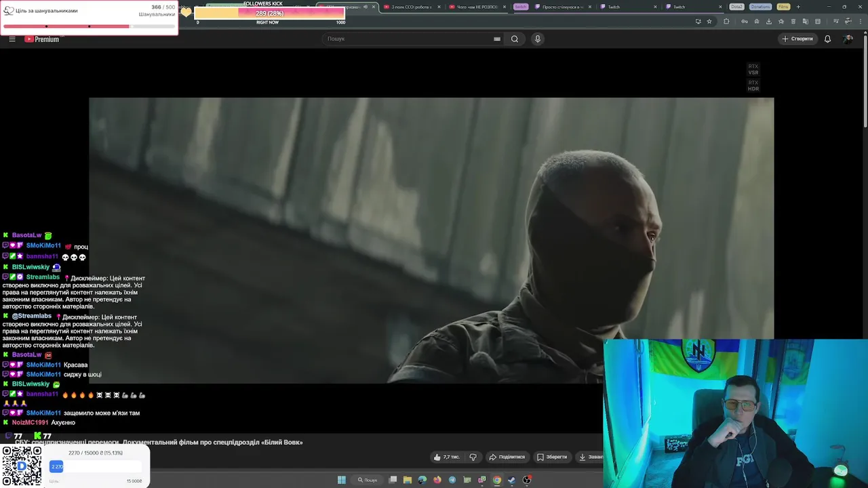The image size is (868, 488).
Task: Open the purple Switch tab group label
Action: point(520,7)
